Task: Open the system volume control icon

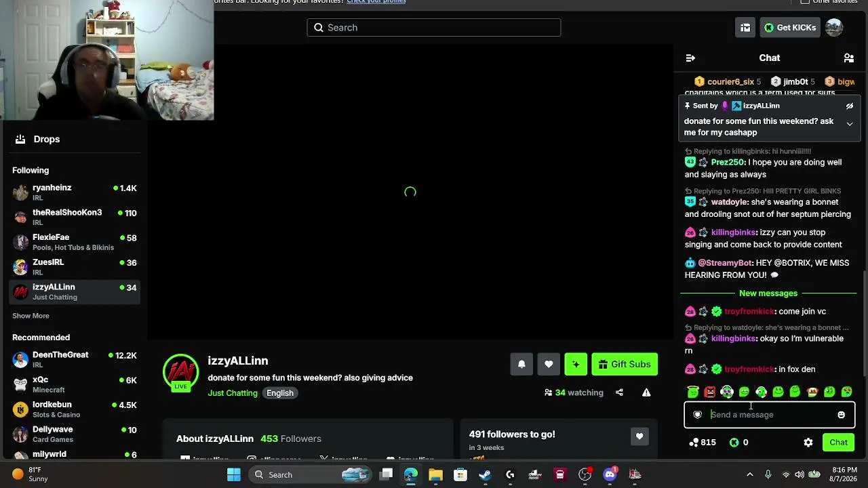Action: tap(799, 475)
